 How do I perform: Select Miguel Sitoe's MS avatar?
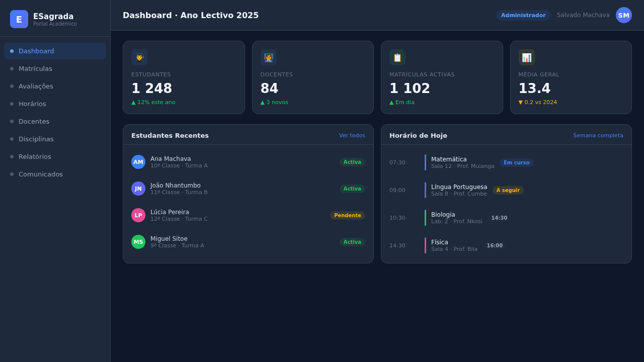[x=138, y=242]
